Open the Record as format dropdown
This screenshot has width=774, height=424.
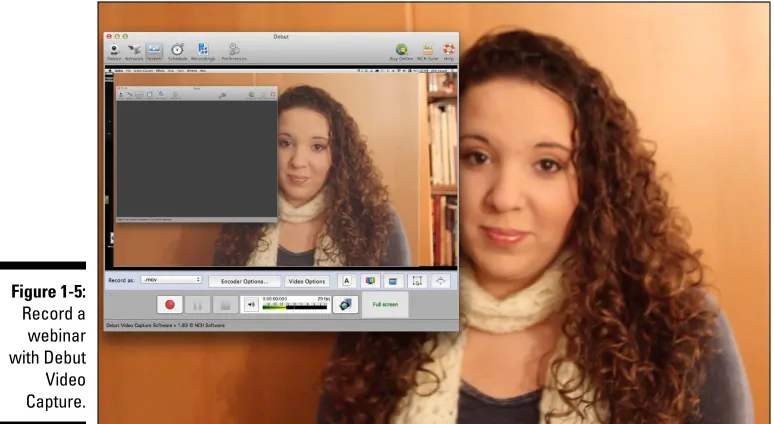(171, 280)
